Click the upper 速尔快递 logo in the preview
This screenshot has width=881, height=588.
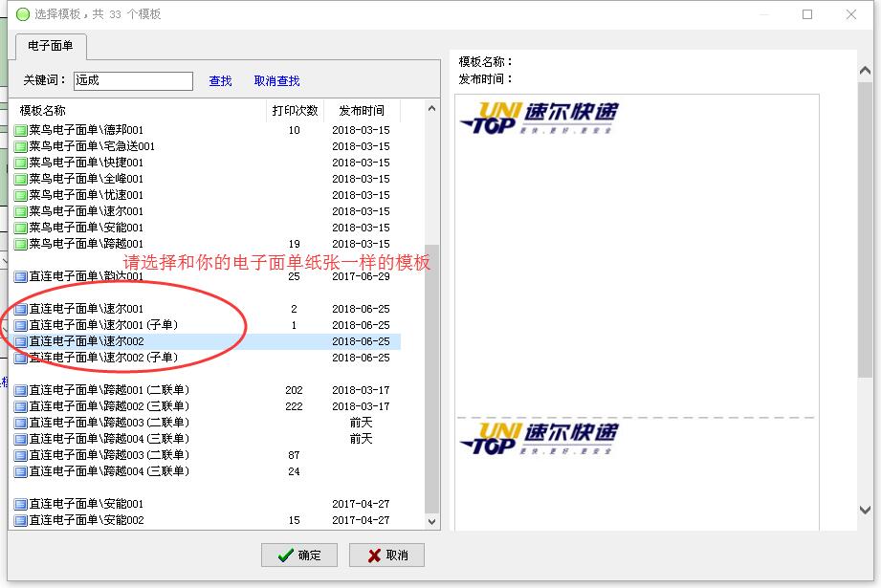coord(540,118)
